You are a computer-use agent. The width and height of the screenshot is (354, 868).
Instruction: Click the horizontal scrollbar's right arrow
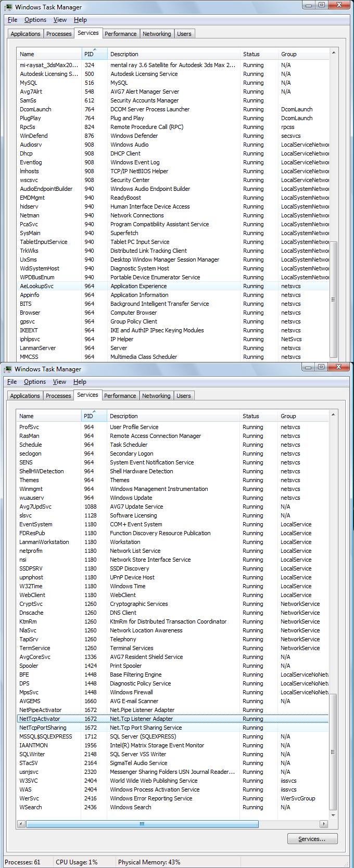324,824
